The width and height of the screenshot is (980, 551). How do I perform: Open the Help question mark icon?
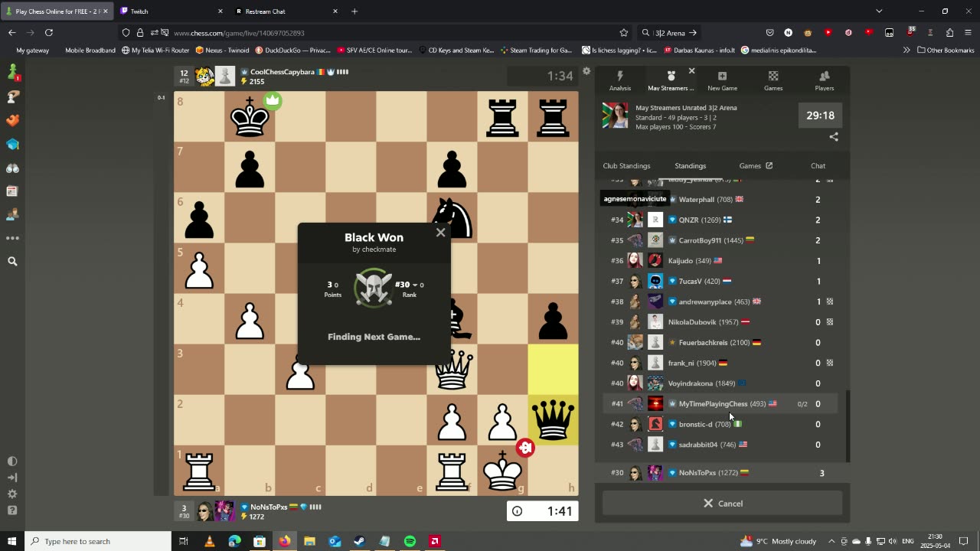(x=12, y=510)
